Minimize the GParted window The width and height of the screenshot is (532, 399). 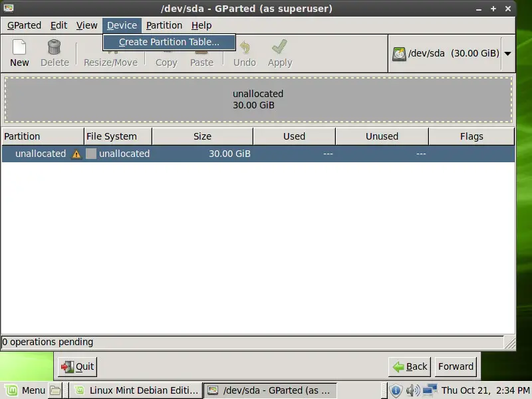pyautogui.click(x=478, y=9)
